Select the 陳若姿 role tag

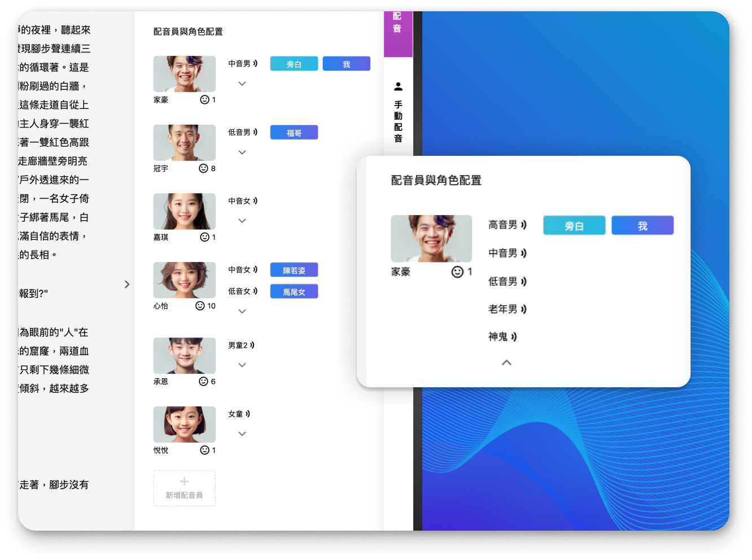pos(294,270)
